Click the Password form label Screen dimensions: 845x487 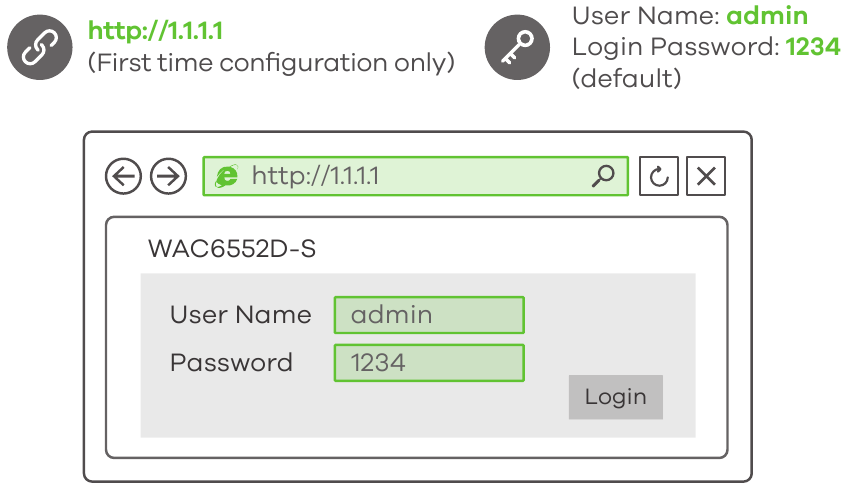coord(231,362)
